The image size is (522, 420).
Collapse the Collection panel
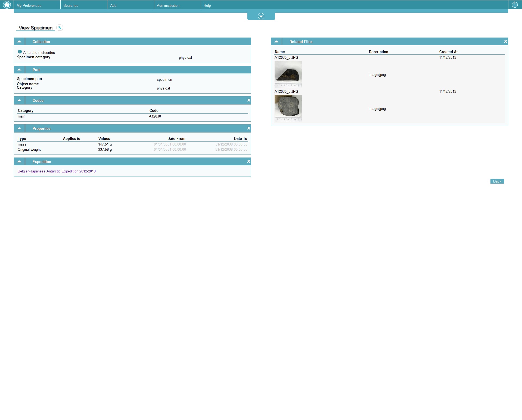pyautogui.click(x=19, y=42)
